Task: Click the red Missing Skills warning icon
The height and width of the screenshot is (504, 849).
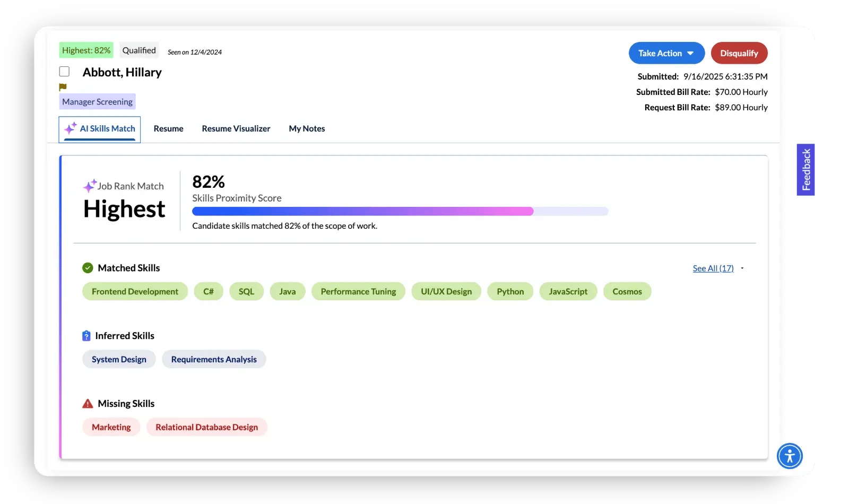Action: click(x=88, y=404)
